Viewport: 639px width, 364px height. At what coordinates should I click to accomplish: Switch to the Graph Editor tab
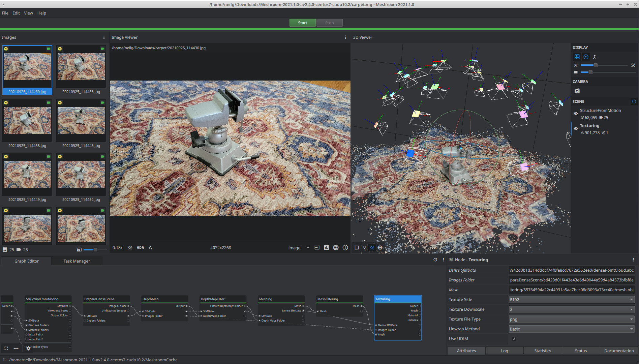pos(27,261)
